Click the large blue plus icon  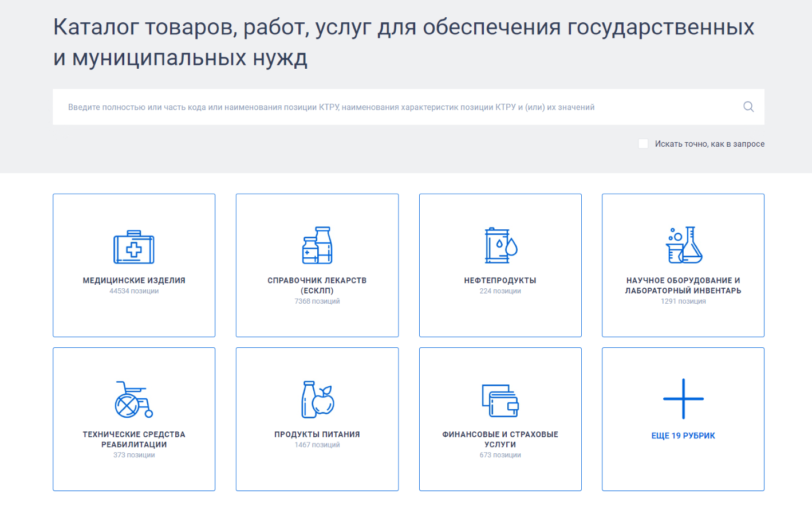(x=683, y=399)
